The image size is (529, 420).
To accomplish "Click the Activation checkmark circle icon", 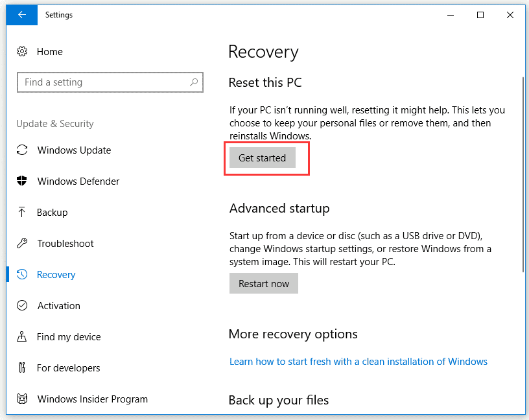I will (x=22, y=306).
